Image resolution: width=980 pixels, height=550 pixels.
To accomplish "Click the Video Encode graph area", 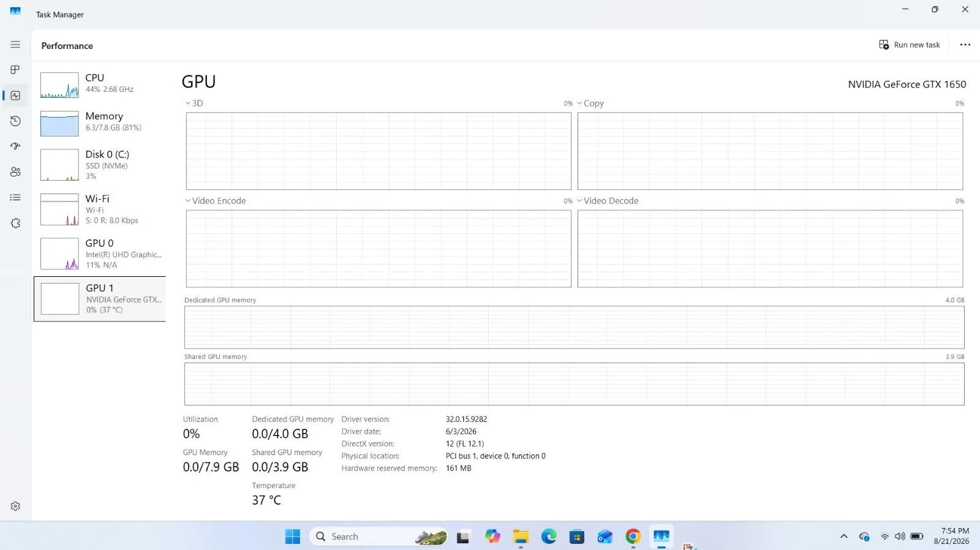I will [x=379, y=249].
